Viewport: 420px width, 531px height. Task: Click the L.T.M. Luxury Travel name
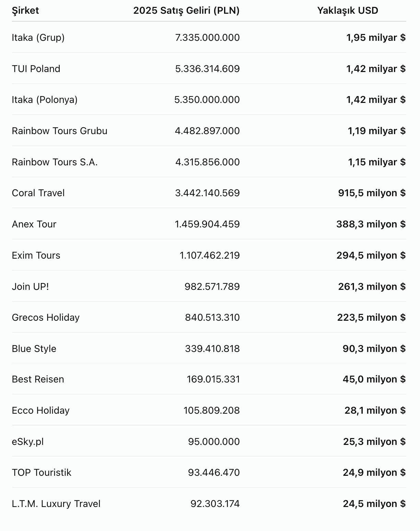(x=56, y=504)
